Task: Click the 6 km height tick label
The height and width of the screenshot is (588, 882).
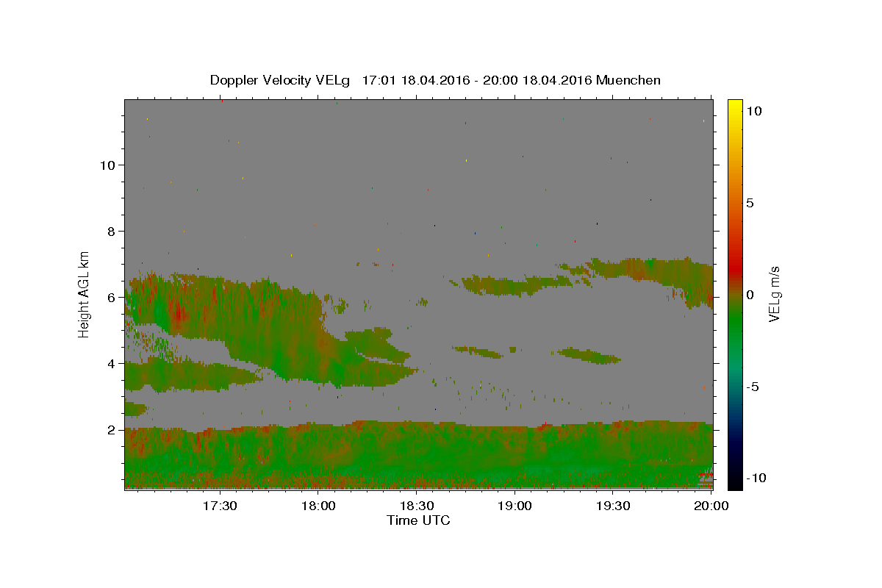Action: tap(111, 297)
